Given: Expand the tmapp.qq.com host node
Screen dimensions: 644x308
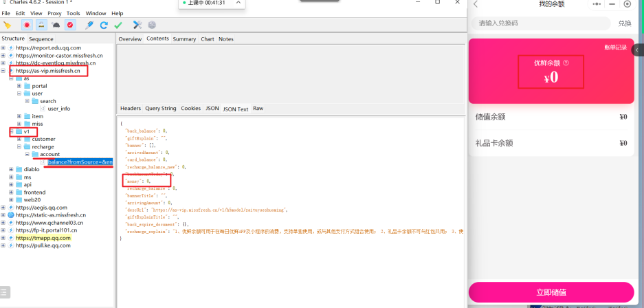Looking at the screenshot, I should 3,238.
